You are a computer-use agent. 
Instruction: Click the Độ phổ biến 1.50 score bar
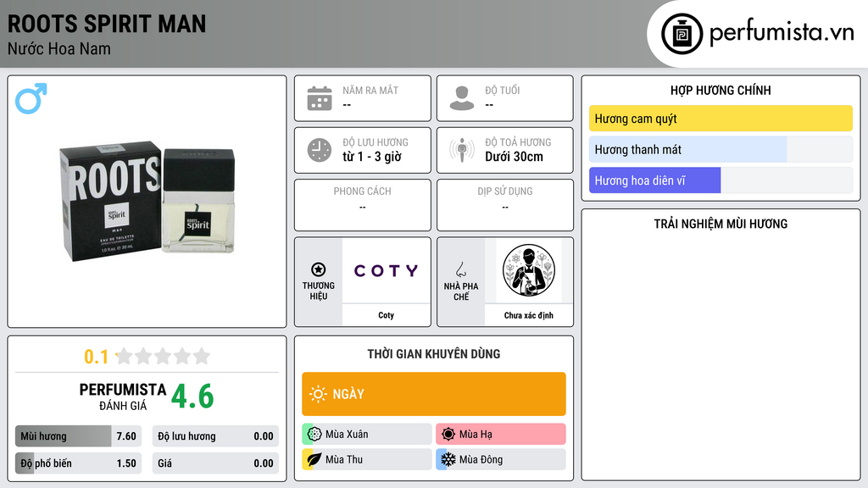(79, 463)
